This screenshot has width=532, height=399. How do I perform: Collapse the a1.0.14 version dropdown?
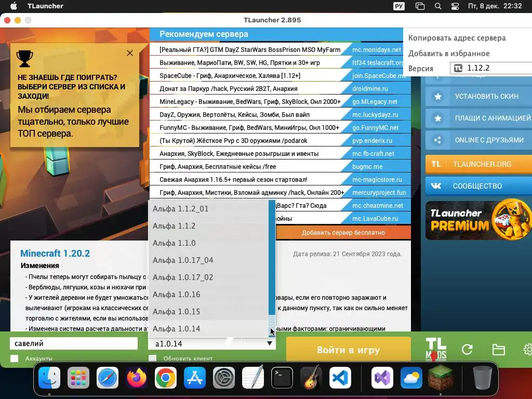[270, 343]
